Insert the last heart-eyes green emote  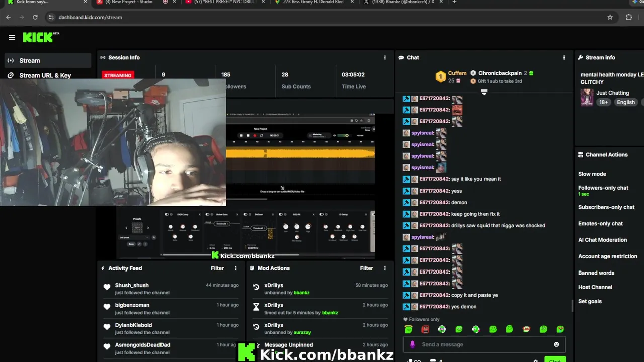(560, 329)
